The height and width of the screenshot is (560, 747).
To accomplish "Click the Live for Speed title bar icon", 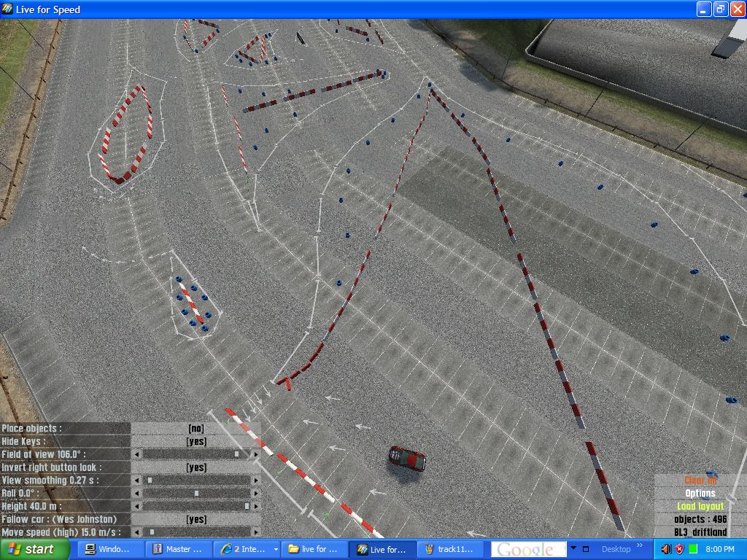I will coord(7,9).
